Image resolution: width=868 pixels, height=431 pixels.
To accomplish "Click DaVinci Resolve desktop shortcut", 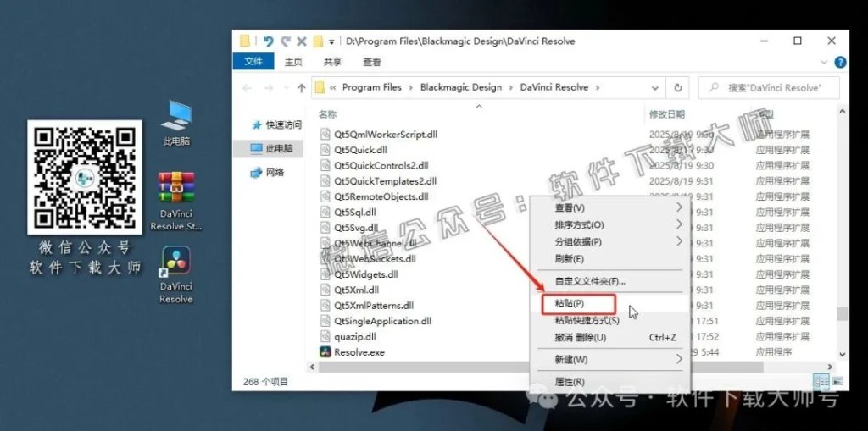I will [x=176, y=275].
